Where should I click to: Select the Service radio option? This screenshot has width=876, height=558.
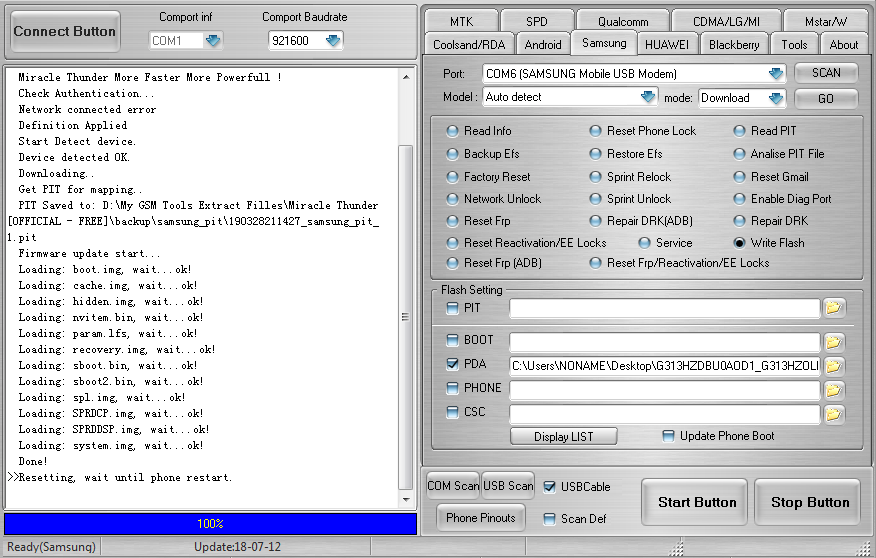(644, 243)
